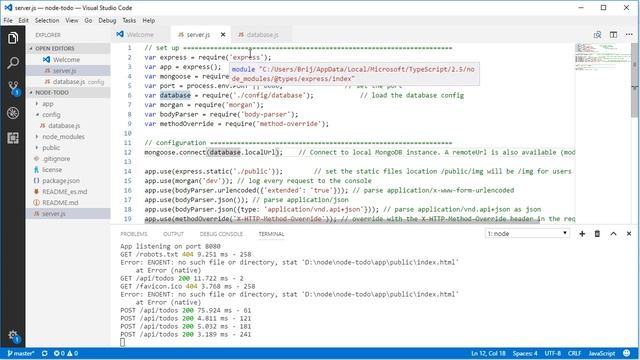Open the Go menu

[88, 20]
